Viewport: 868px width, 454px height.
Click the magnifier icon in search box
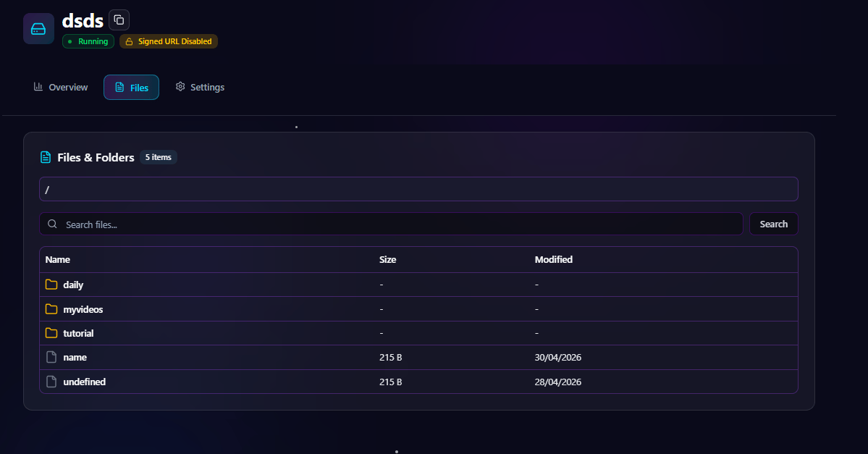click(x=53, y=224)
